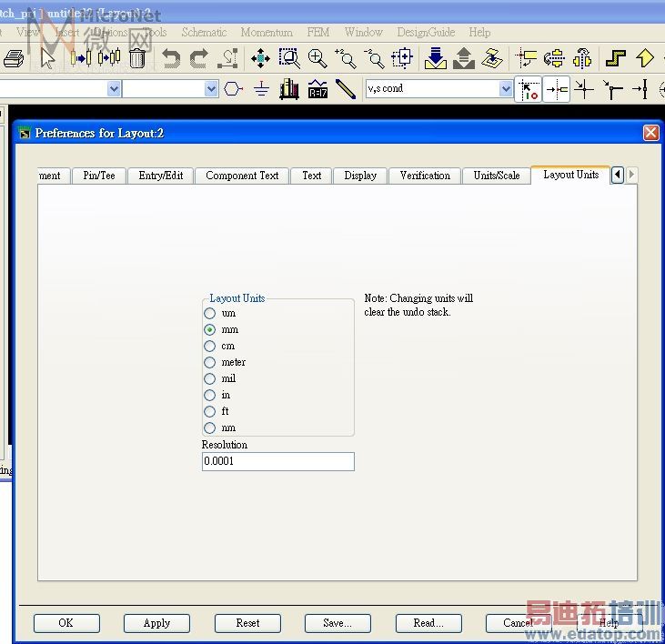The height and width of the screenshot is (644, 665).
Task: Choose the nm layout unit option
Action: (210, 428)
